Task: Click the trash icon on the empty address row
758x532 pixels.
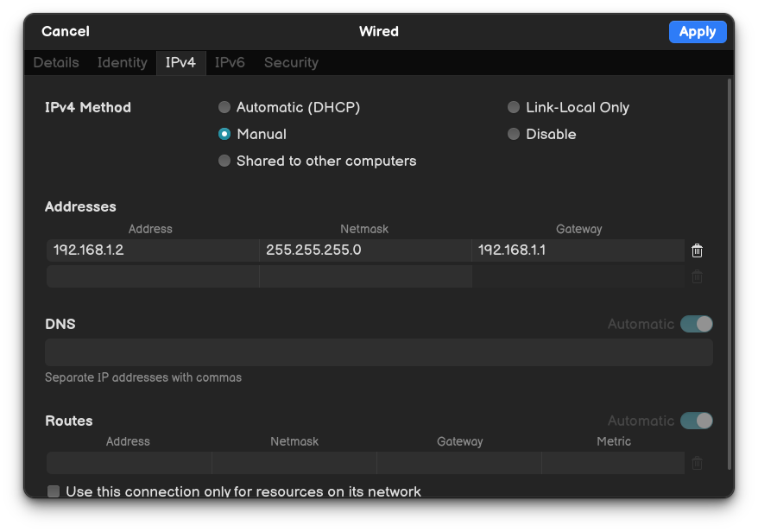Action: [697, 276]
